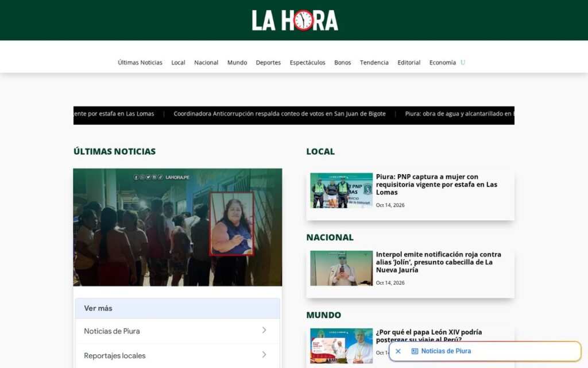This screenshot has height=368, width=588.
Task: Open the papa León XIV article headline
Action: [428, 336]
